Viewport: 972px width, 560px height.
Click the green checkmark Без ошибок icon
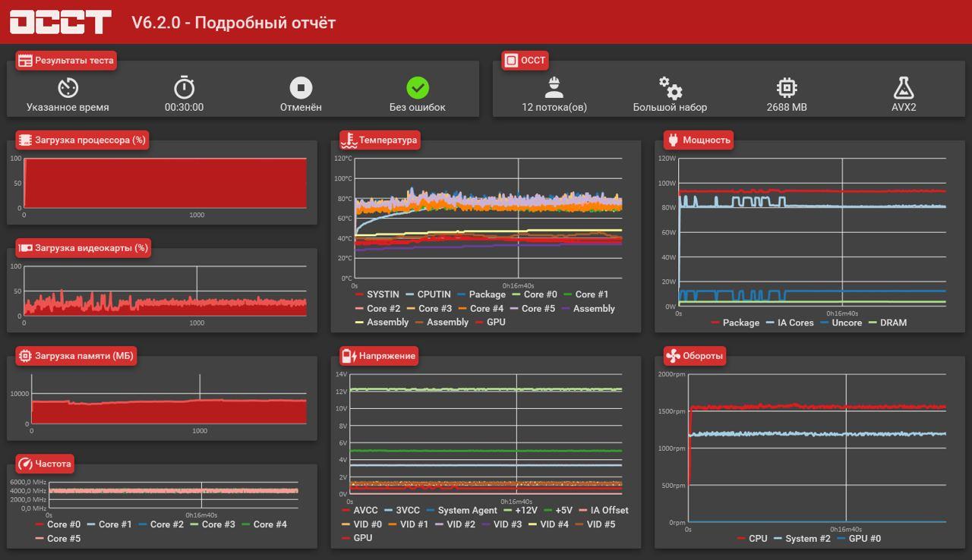coord(418,87)
